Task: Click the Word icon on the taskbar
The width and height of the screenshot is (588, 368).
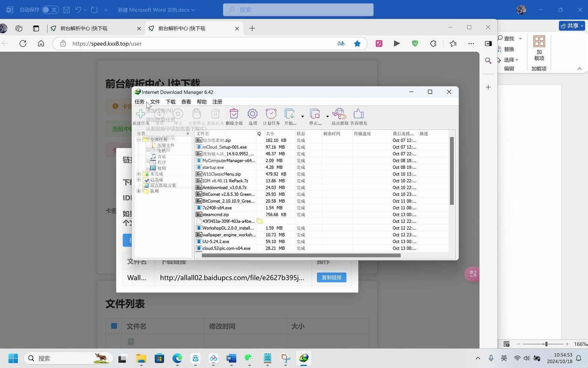Action: [231, 358]
